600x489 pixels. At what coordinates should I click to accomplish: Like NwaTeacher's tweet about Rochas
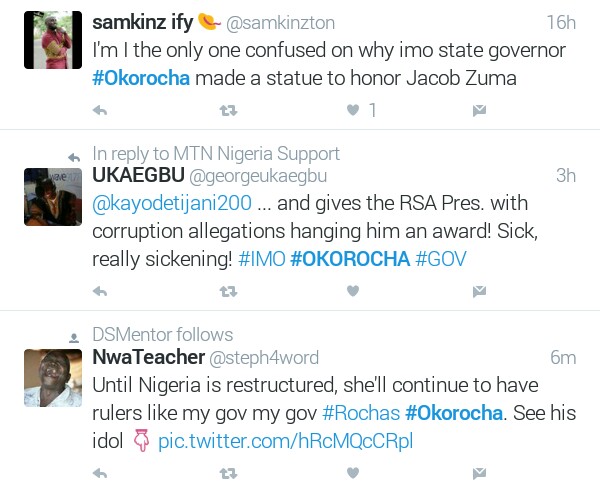(x=353, y=472)
